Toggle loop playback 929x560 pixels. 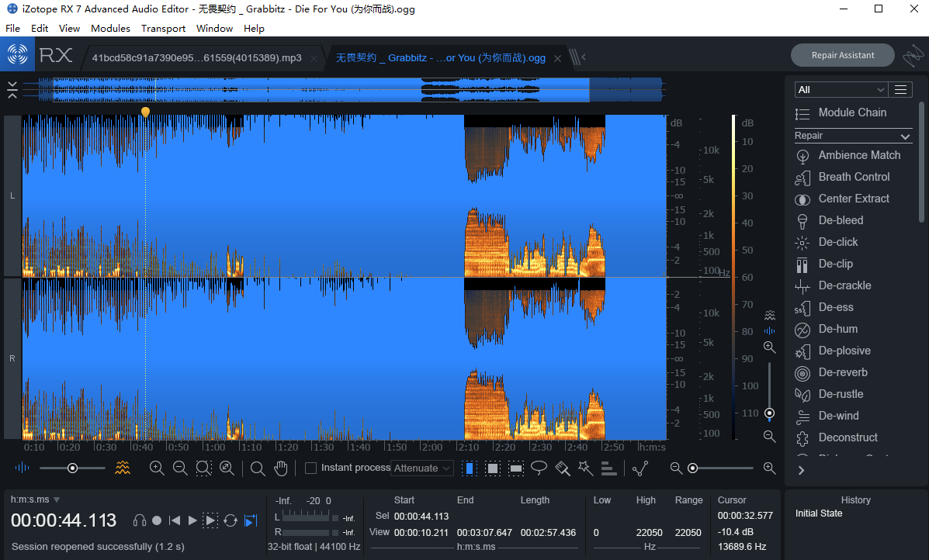pos(231,520)
